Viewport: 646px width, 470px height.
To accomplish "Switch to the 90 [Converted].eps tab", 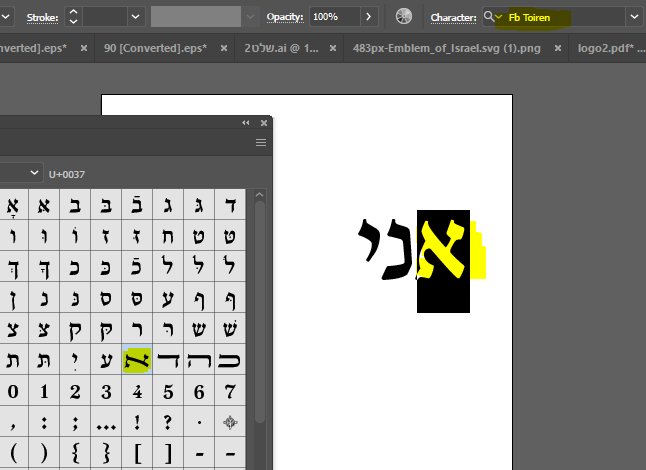I will coord(155,48).
